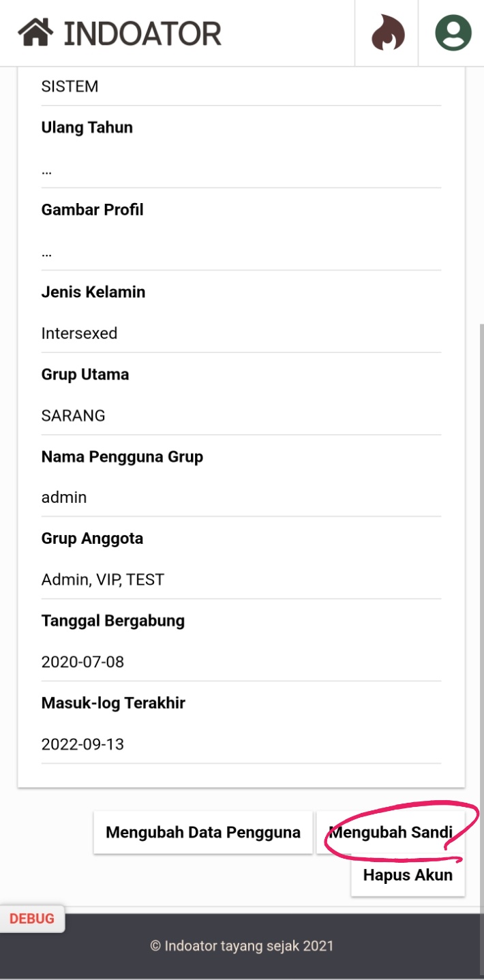Click the Admin, VIP, TEST groups value
484x980 pixels.
pos(103,580)
